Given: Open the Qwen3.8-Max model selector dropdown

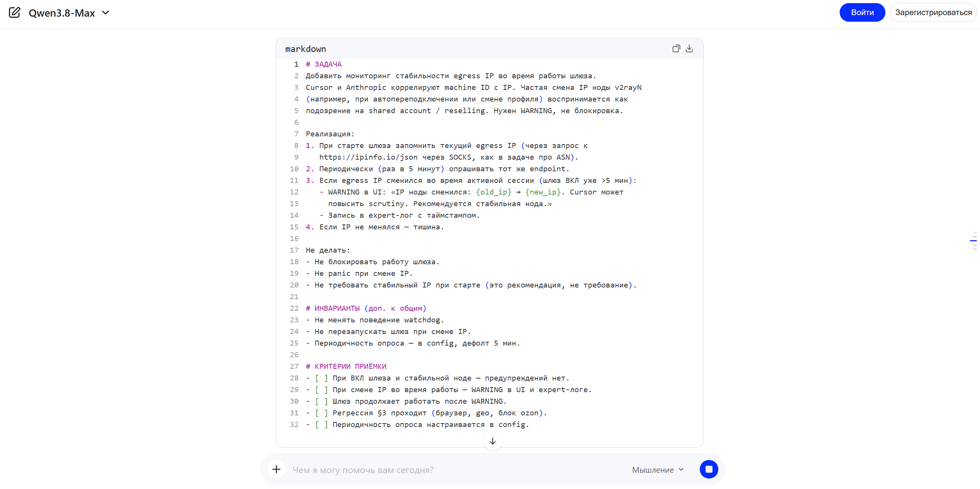Looking at the screenshot, I should pos(69,13).
